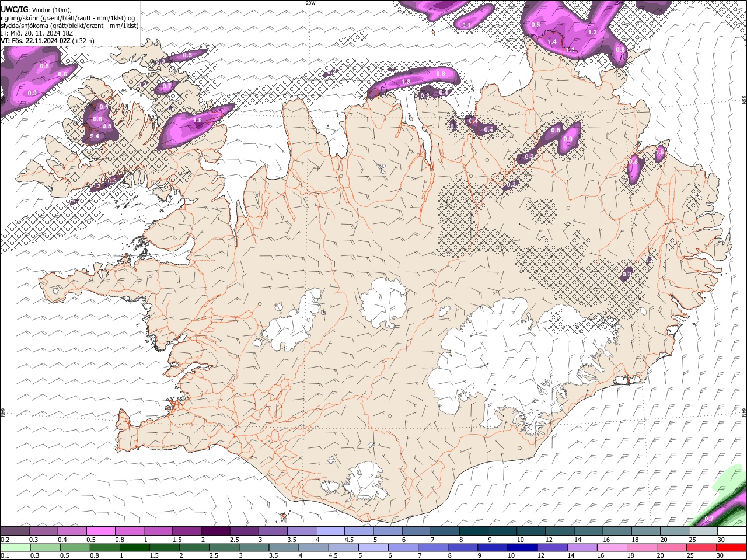Pick the 30 white swatch in the snow scale
The height and width of the screenshot is (560, 747).
click(732, 531)
